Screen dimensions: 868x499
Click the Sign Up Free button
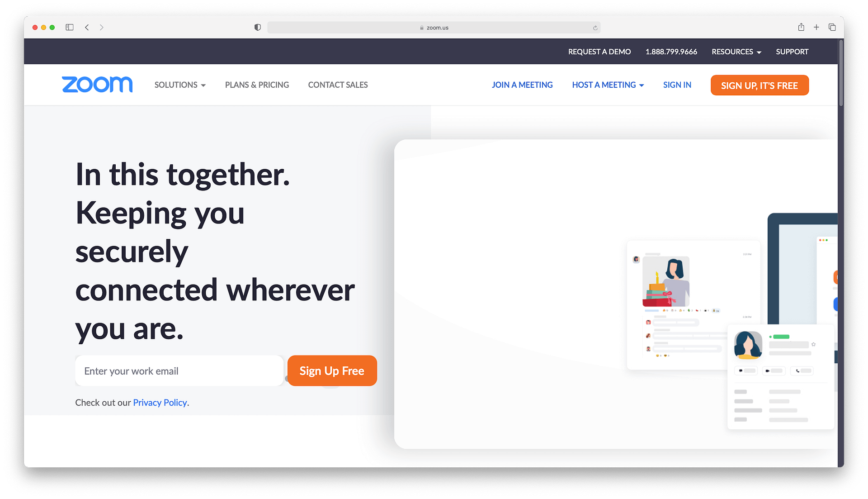coord(332,371)
